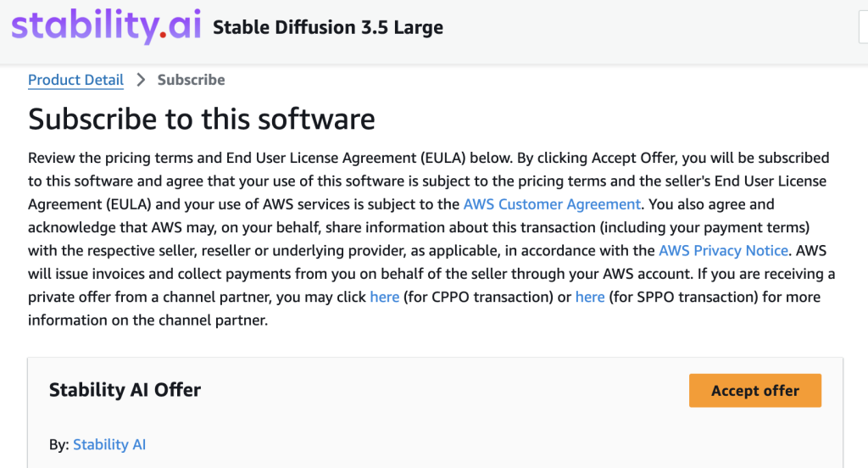Screen dimensions: 868x468
Task: Click the pricing terms description paragraph
Action: click(x=431, y=239)
